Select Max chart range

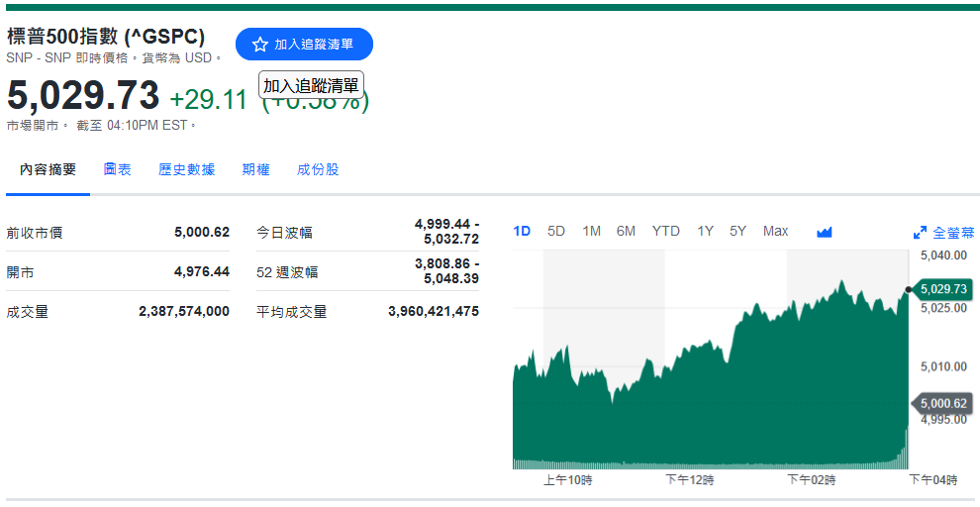click(775, 231)
